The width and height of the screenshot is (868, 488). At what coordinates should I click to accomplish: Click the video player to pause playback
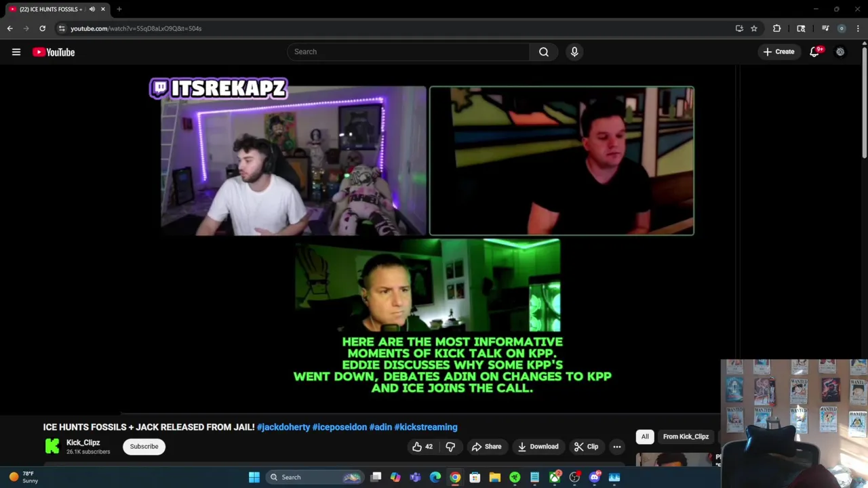click(427, 241)
